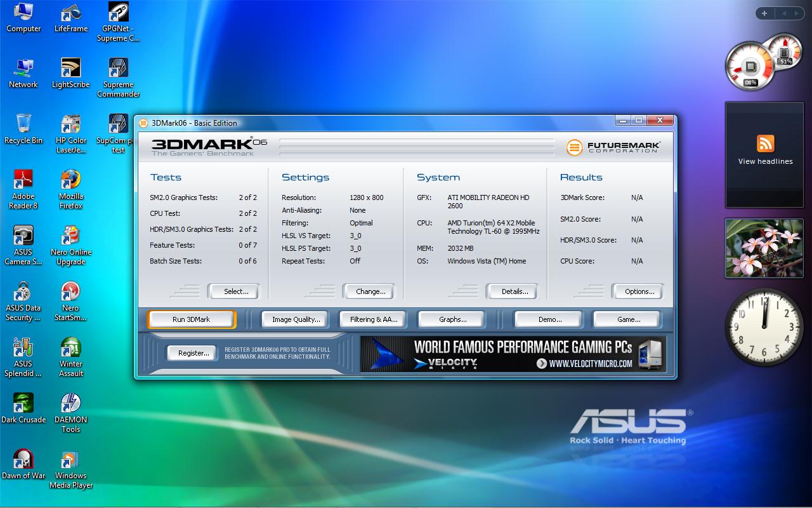Viewport: 812px width, 508px height.
Task: Select the SupCom perf test icon
Action: pos(118,133)
